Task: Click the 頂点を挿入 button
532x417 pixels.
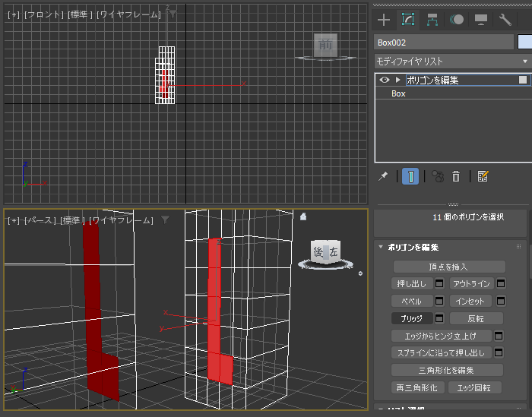Action: pyautogui.click(x=449, y=267)
